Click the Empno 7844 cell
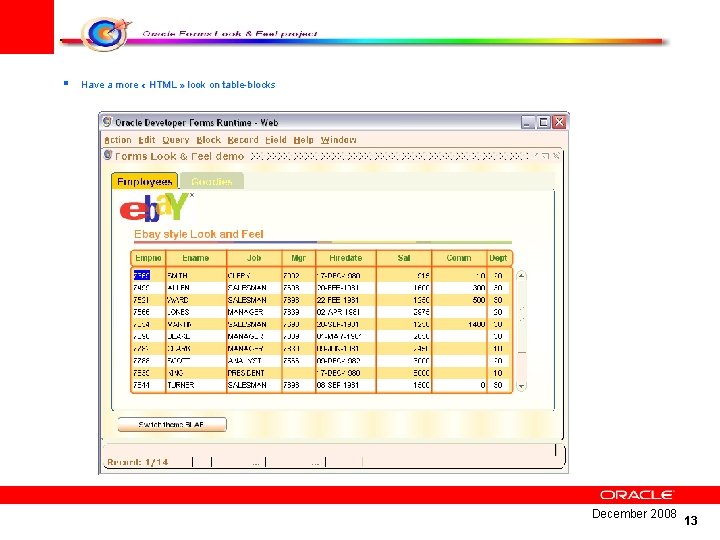 (x=148, y=385)
